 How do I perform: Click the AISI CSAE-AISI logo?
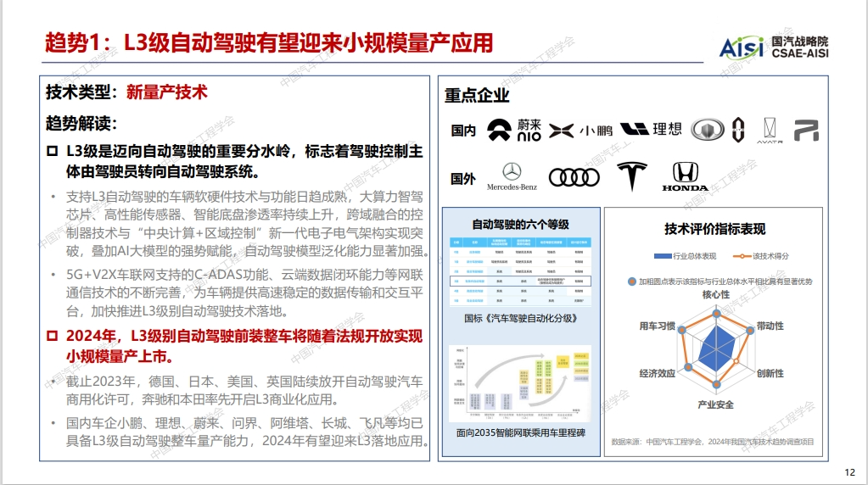click(772, 47)
